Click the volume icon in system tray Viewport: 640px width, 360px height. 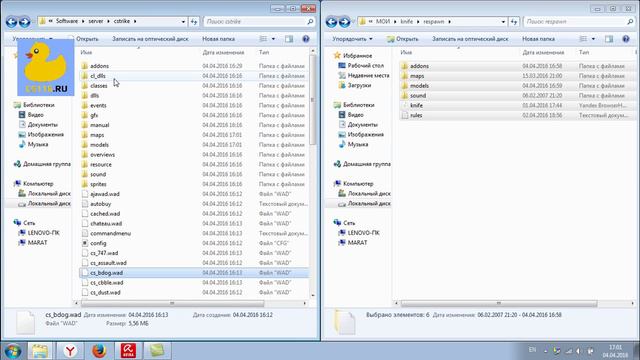click(x=579, y=351)
